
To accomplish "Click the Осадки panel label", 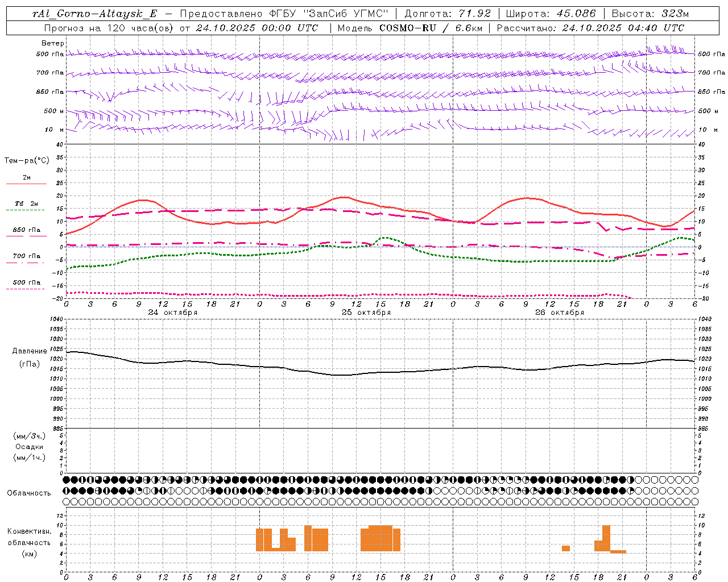I will 30,447.
